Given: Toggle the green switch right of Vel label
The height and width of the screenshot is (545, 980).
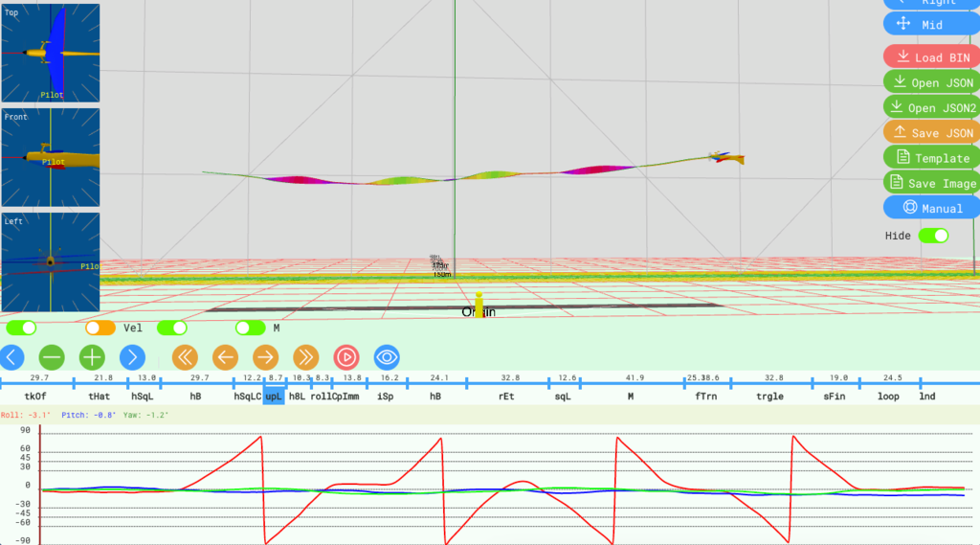Looking at the screenshot, I should coord(172,328).
